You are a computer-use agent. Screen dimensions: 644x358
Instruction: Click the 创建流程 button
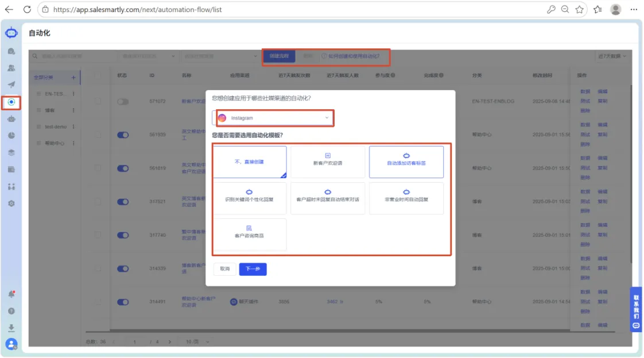[280, 56]
